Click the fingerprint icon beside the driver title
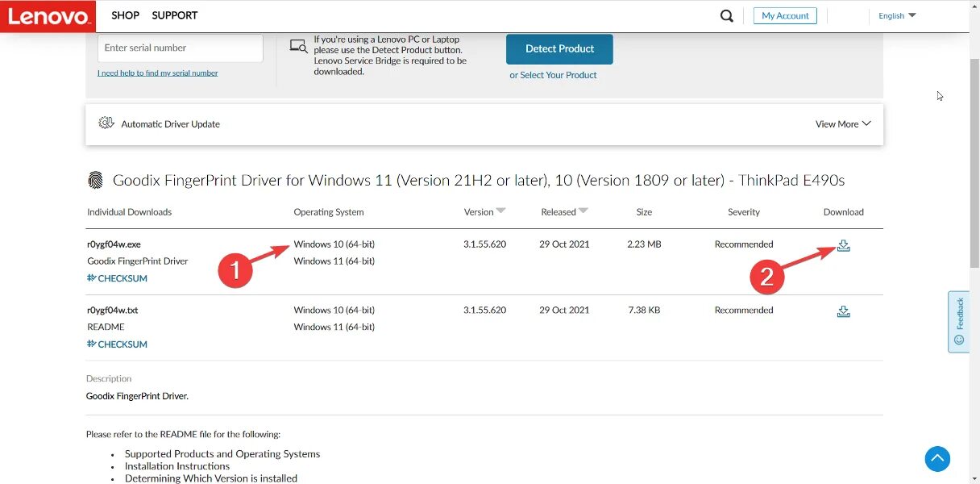 [96, 180]
